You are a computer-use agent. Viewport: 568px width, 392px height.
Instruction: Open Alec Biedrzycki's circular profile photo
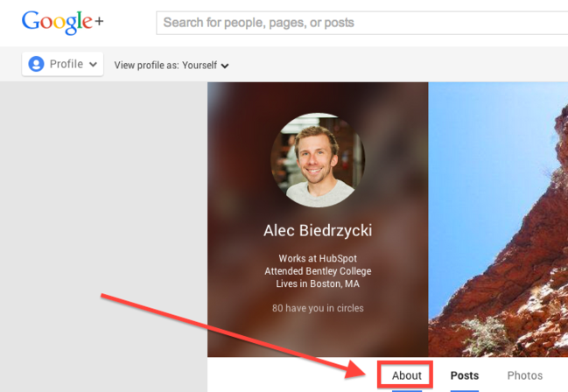(x=318, y=159)
